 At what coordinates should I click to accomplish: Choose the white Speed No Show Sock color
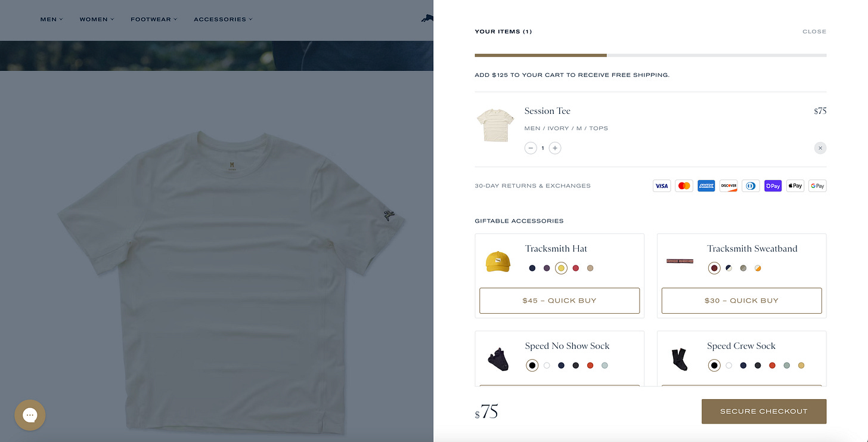click(x=547, y=366)
